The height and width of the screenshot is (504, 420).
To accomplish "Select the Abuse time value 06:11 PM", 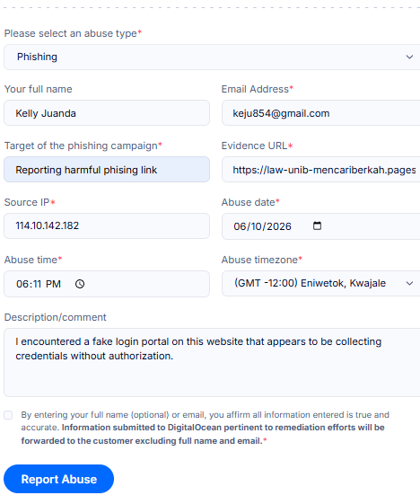I will click(39, 284).
